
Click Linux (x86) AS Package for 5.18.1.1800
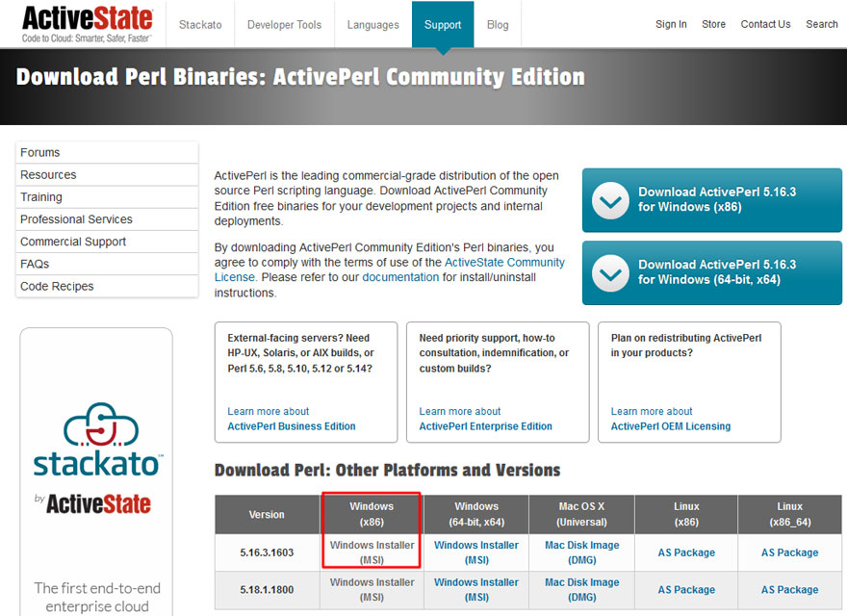click(686, 590)
